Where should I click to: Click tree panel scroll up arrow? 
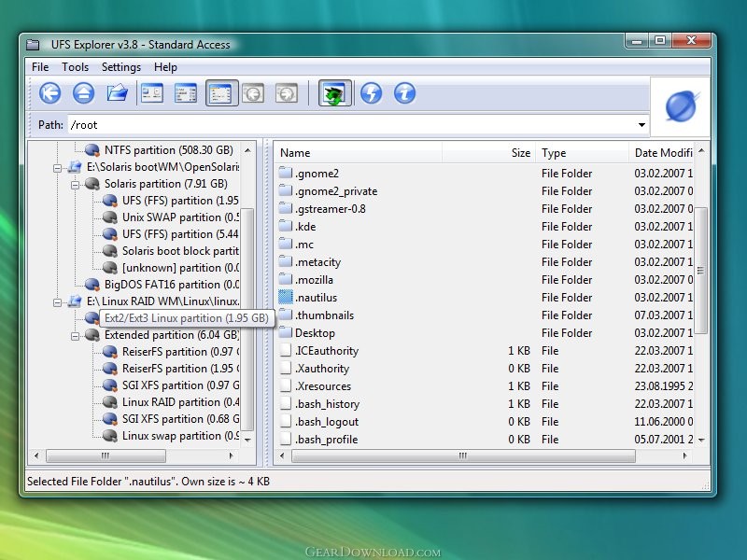coord(247,150)
